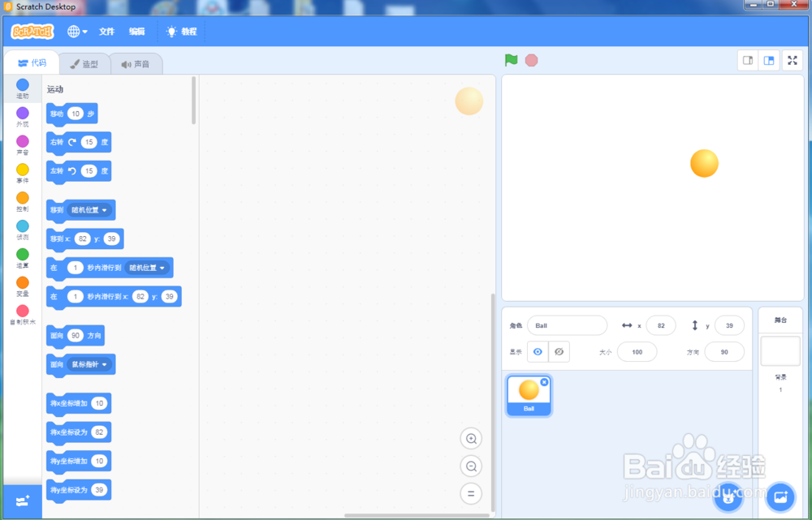The image size is (812, 520).
Task: Select the 外观 Looks block category
Action: [22, 118]
